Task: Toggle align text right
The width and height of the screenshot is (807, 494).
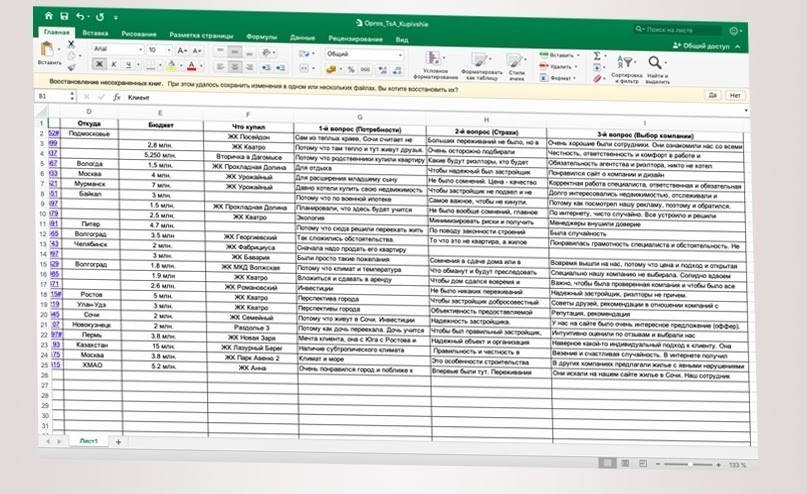Action: tap(249, 67)
